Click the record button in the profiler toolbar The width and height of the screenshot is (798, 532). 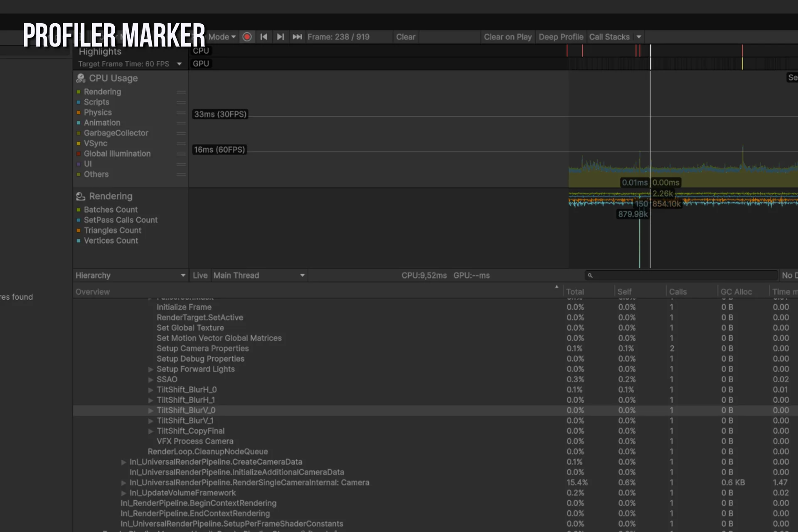[x=247, y=37]
